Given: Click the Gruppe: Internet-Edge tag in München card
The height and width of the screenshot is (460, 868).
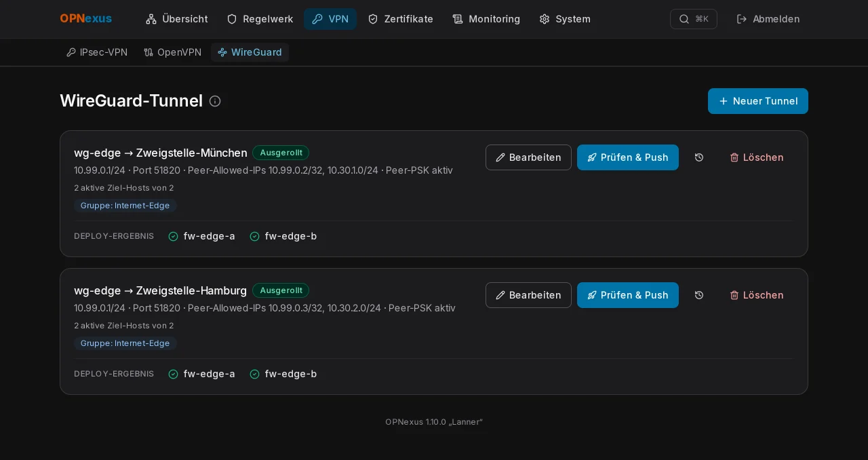Looking at the screenshot, I should (125, 206).
